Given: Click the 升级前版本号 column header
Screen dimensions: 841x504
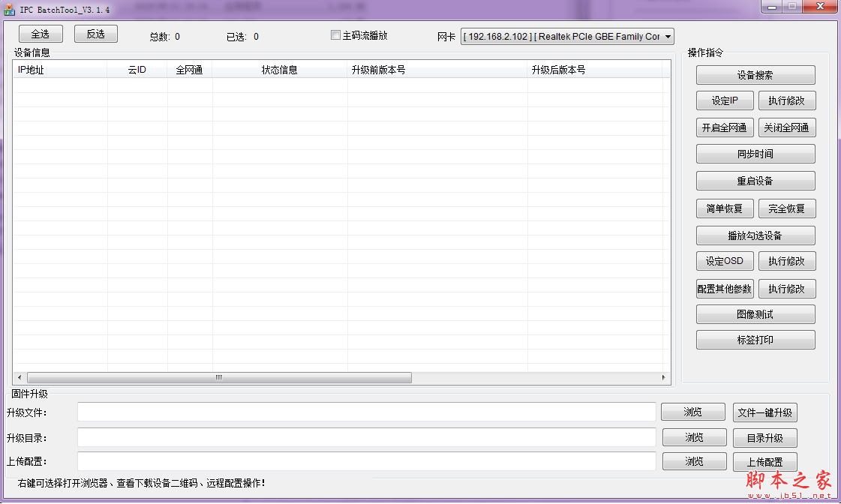Looking at the screenshot, I should click(437, 70).
